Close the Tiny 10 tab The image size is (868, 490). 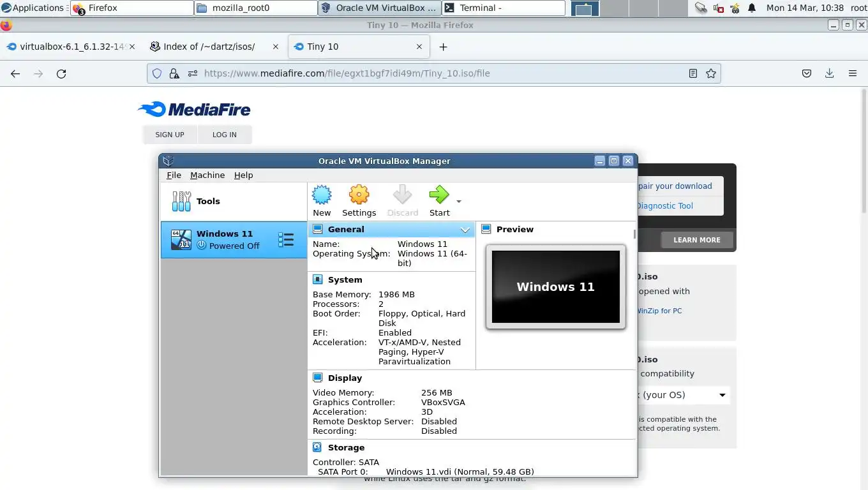click(x=419, y=47)
